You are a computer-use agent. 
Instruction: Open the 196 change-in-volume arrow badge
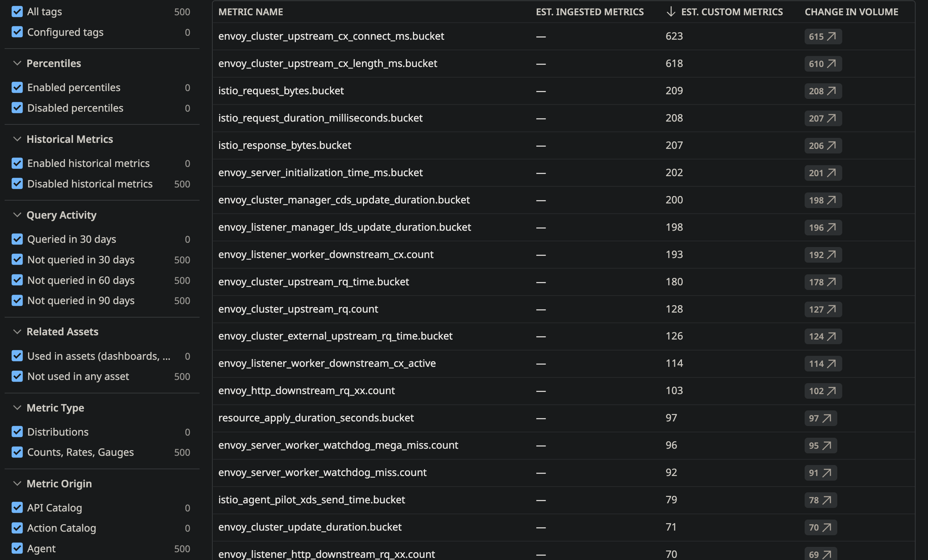click(x=823, y=228)
